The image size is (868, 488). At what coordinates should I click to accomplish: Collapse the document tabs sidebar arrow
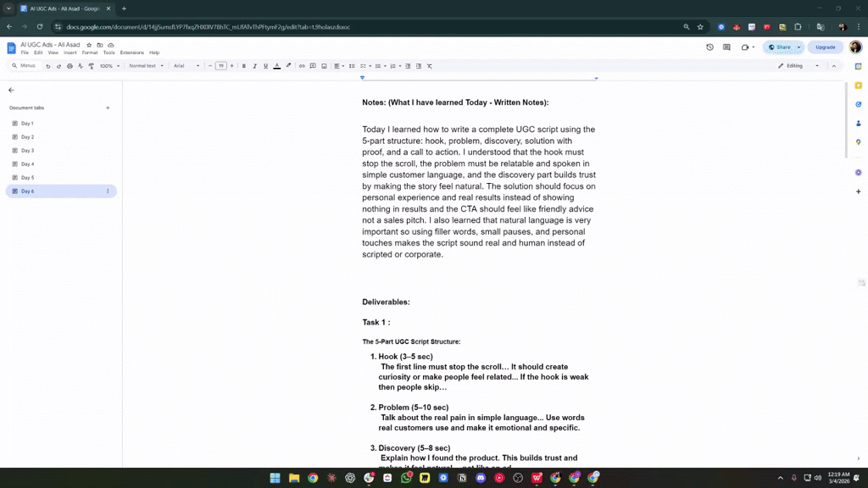[11, 90]
